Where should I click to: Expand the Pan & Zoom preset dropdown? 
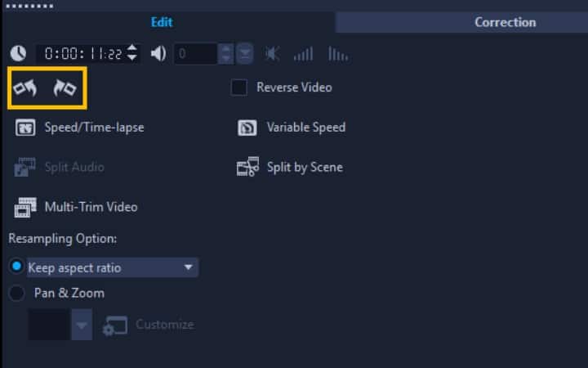(x=81, y=325)
